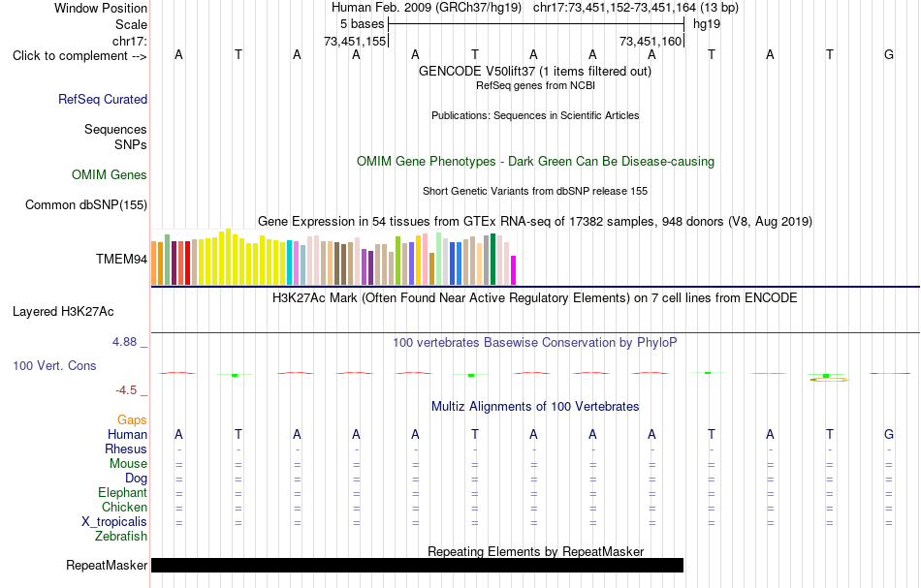Click 'Publications: Sequences in Scientific Articles' title
Image resolution: width=921 pixels, height=588 pixels.
click(535, 115)
